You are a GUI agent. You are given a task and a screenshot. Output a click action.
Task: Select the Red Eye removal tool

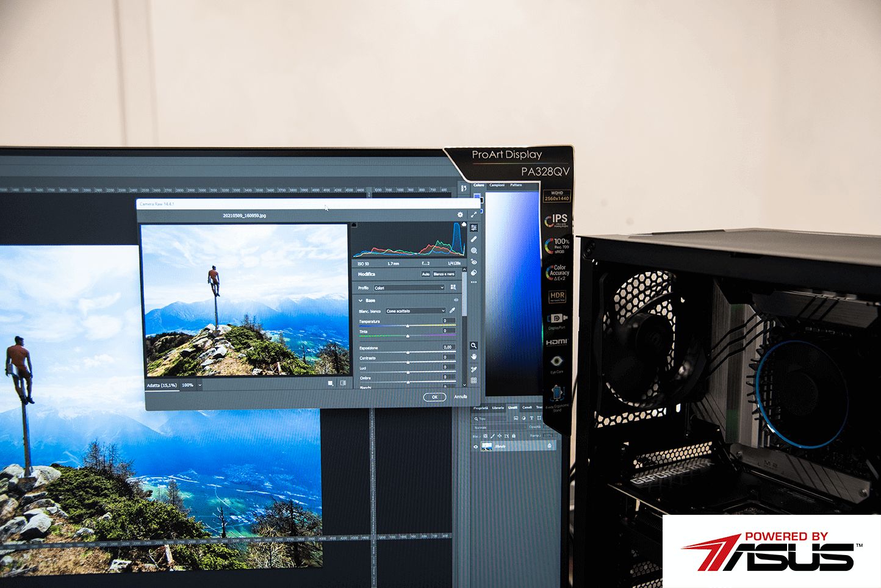473,262
